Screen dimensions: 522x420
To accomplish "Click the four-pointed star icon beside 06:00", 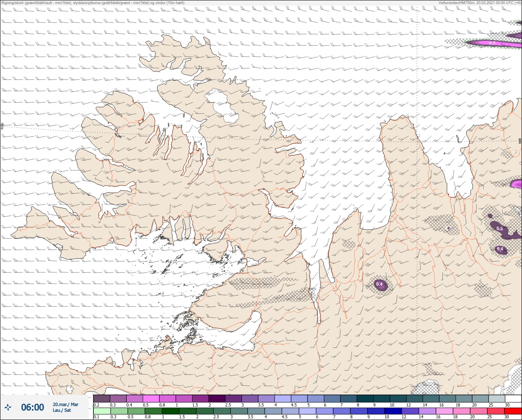I will [x=8, y=407].
